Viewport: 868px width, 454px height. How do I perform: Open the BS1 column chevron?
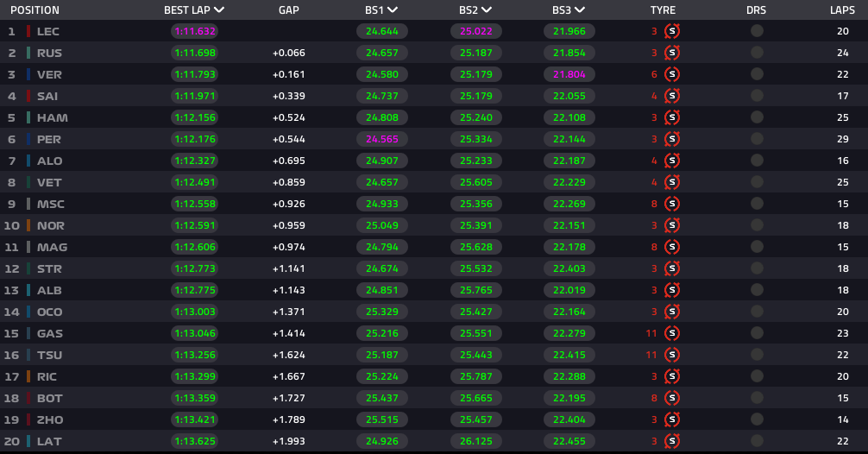pos(393,10)
